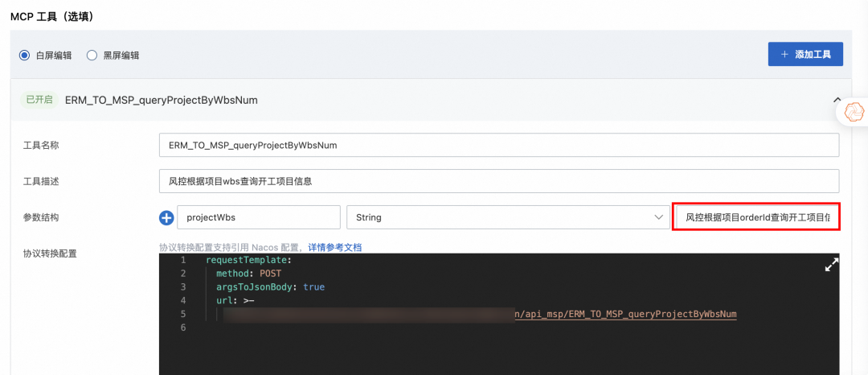Click the 已开启 status tag
This screenshot has height=375, width=868.
click(x=39, y=100)
